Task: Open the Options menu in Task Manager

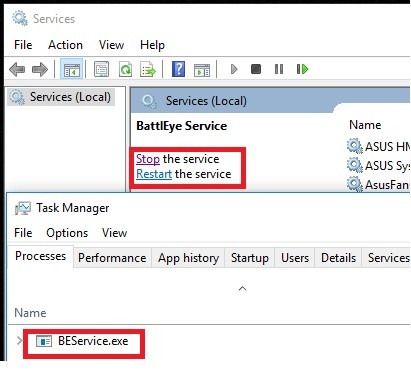Action: pos(67,233)
